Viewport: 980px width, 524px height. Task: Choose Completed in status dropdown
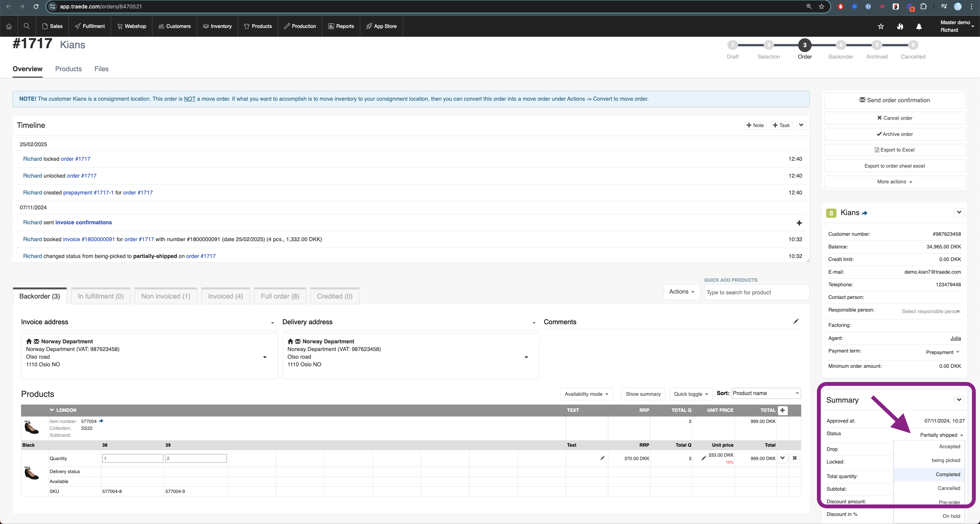[929, 474]
